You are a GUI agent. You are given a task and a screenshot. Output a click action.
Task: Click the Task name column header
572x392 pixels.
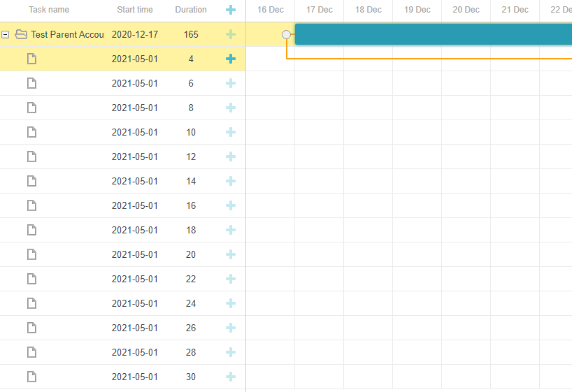49,10
